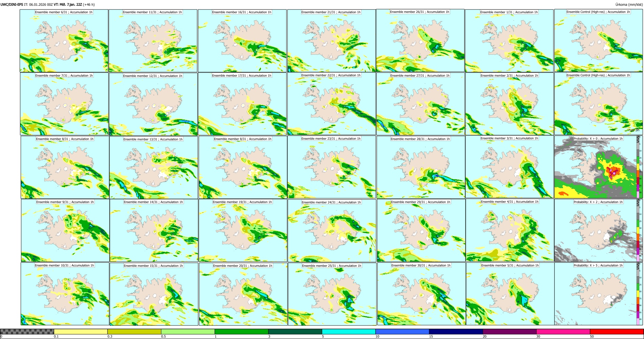Click the checkered 0–0.1 legend swatch
The height and width of the screenshot is (339, 644).
pos(27,332)
